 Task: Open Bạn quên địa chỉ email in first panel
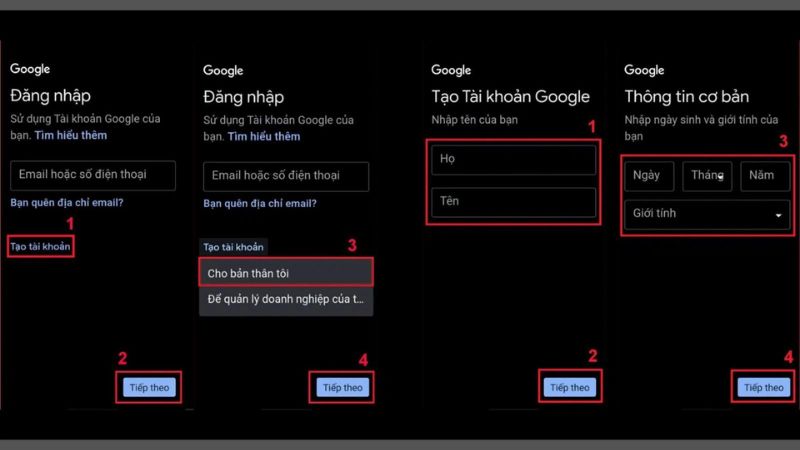point(67,202)
